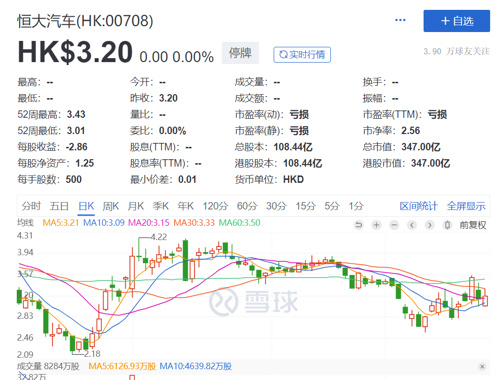The image size is (500, 380).
Task: Open the three-dot more options menu
Action: pyautogui.click(x=400, y=20)
